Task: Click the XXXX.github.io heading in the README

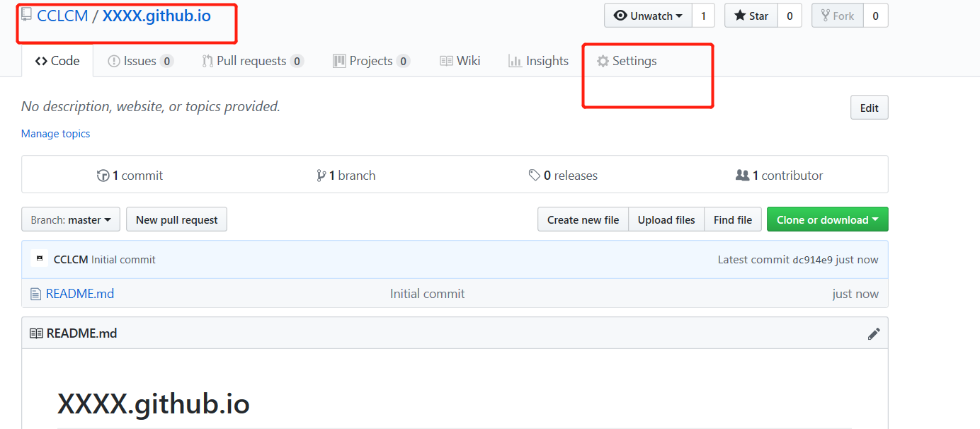Action: click(154, 404)
